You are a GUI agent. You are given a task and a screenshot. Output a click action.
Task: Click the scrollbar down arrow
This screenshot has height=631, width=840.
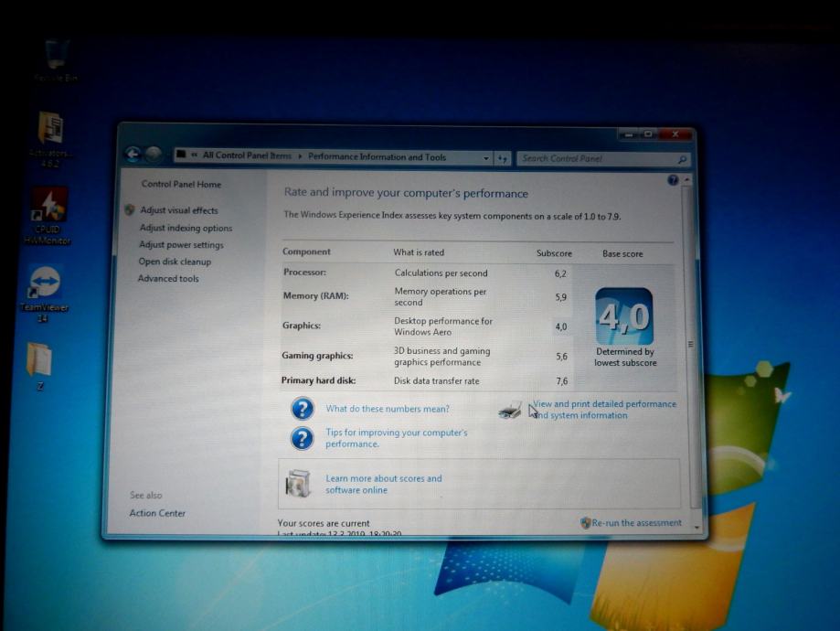696,528
